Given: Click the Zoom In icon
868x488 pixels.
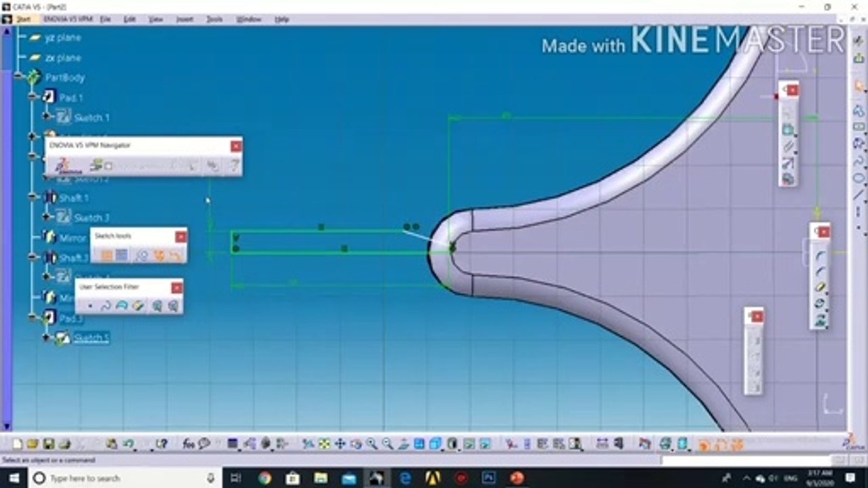Looking at the screenshot, I should point(372,444).
